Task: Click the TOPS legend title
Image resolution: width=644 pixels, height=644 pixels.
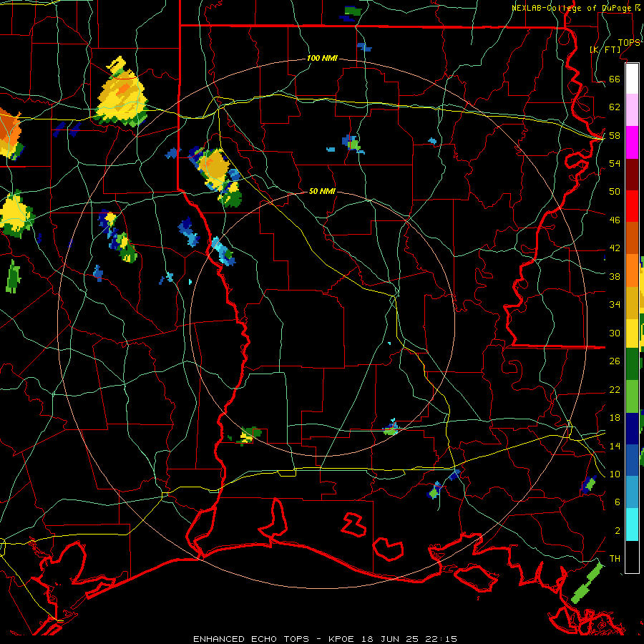Action: (x=629, y=43)
